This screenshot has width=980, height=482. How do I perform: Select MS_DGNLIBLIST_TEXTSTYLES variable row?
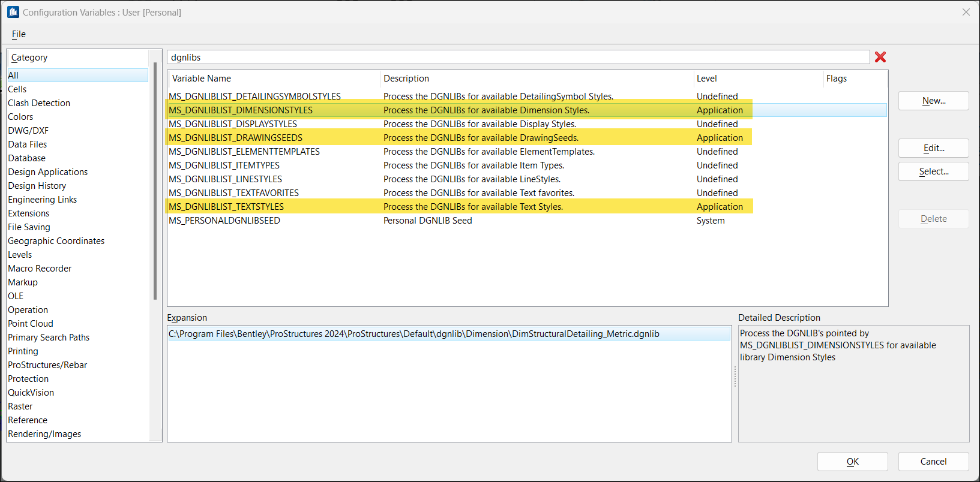[x=226, y=207]
